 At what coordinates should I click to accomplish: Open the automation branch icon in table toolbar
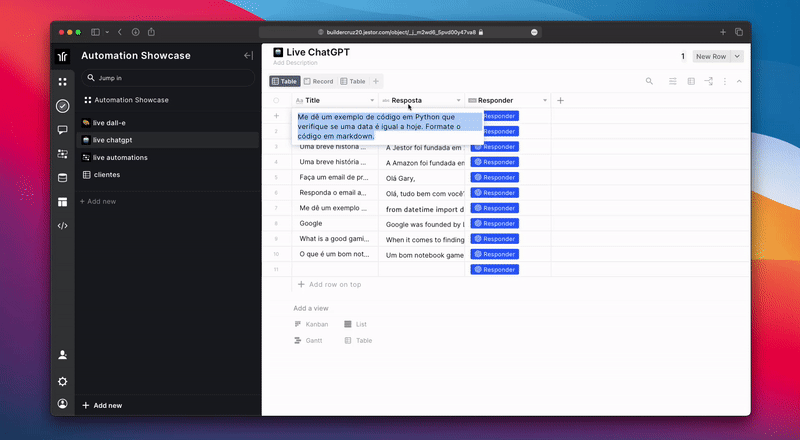tap(709, 81)
